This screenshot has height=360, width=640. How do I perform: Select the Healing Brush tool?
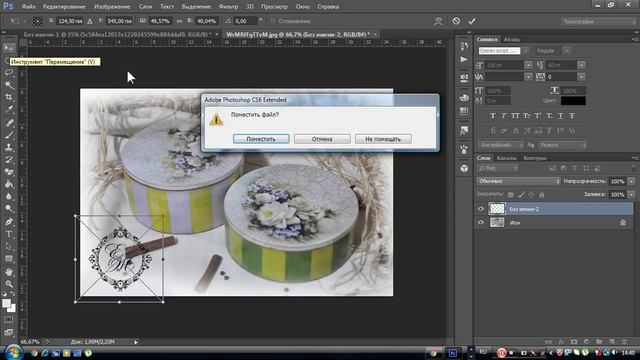[9, 122]
